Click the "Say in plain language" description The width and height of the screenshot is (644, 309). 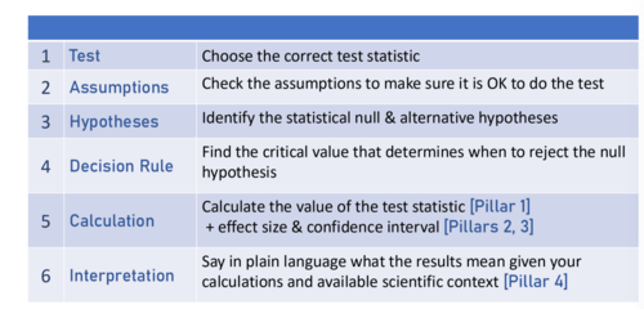[x=391, y=262]
